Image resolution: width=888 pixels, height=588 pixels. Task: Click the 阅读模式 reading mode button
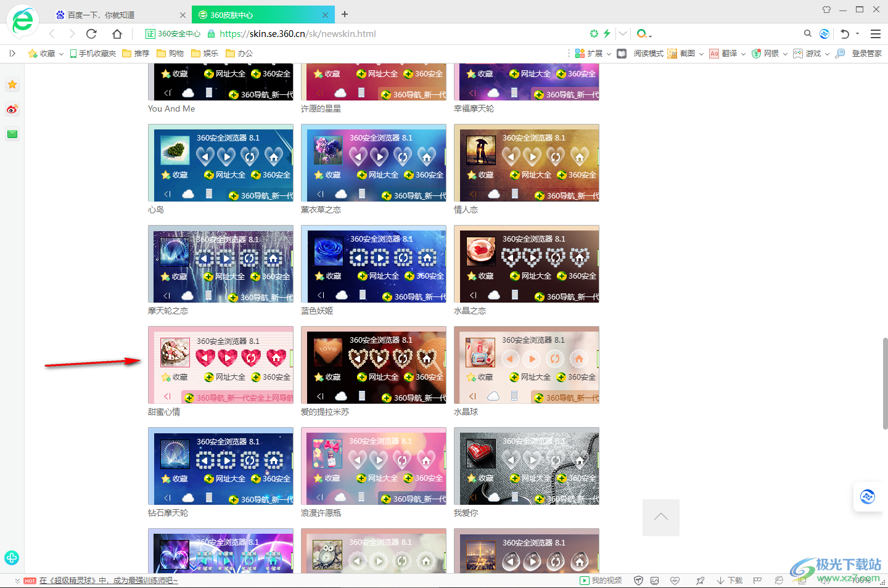tap(640, 54)
